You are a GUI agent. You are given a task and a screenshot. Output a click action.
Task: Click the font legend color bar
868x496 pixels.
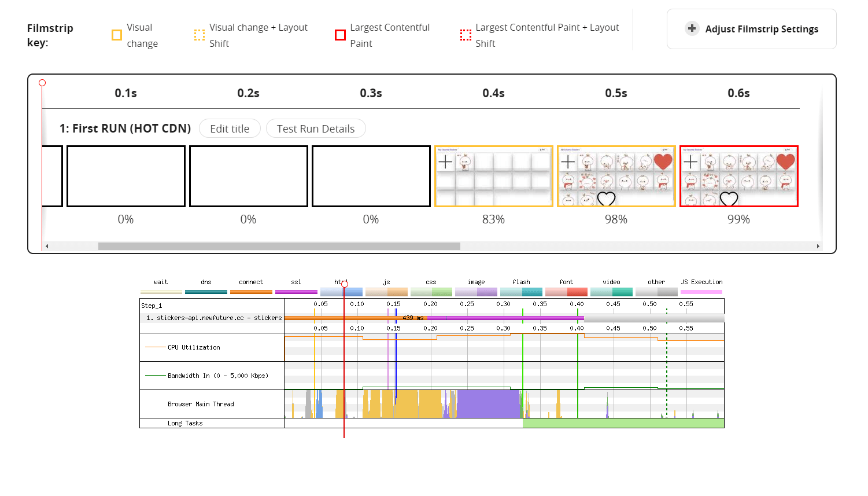tap(567, 292)
